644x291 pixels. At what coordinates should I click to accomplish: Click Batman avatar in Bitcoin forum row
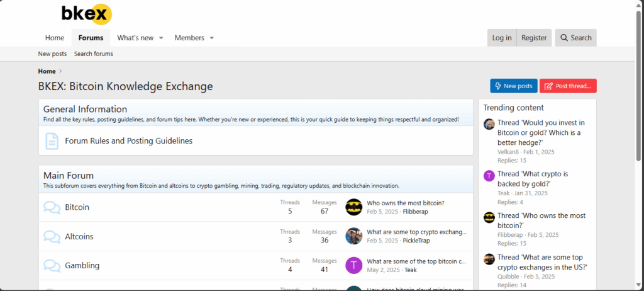click(354, 207)
